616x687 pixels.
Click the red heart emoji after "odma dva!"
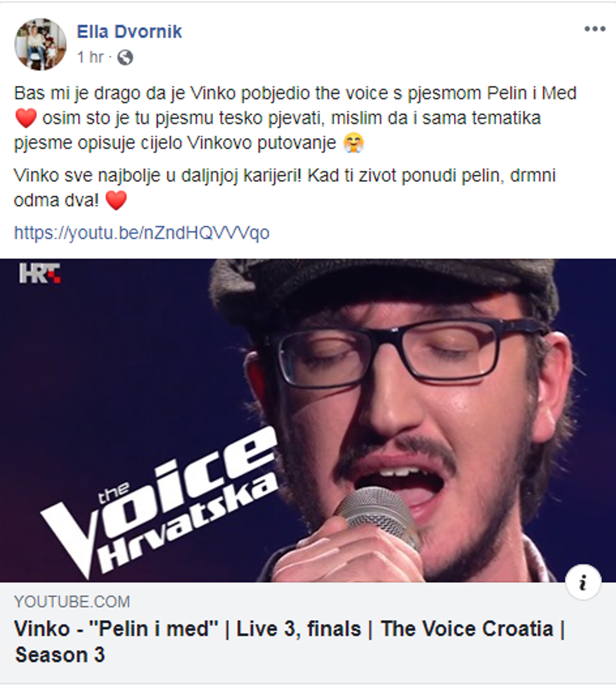(x=116, y=200)
